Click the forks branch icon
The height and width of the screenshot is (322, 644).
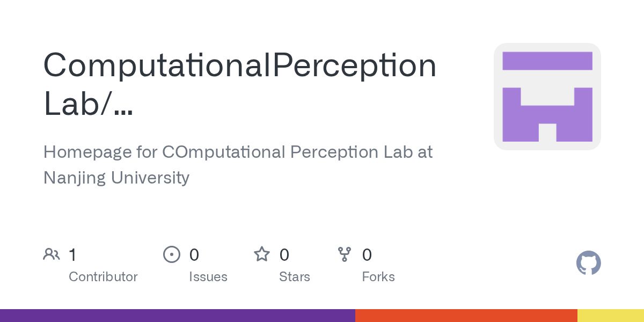345,254
